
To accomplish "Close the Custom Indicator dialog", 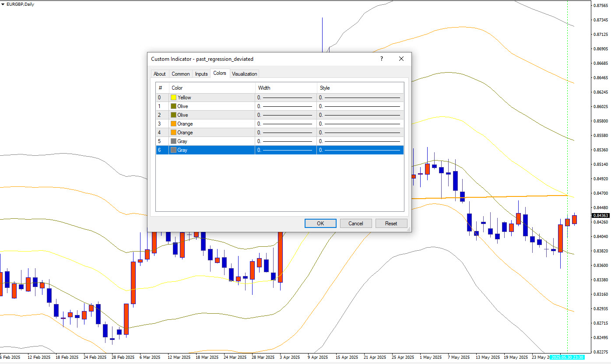I will click(401, 59).
